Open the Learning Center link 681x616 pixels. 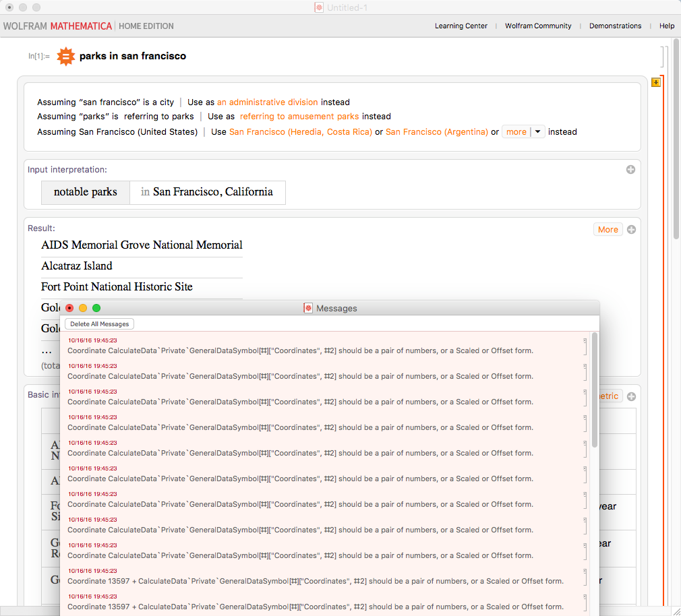pyautogui.click(x=461, y=26)
